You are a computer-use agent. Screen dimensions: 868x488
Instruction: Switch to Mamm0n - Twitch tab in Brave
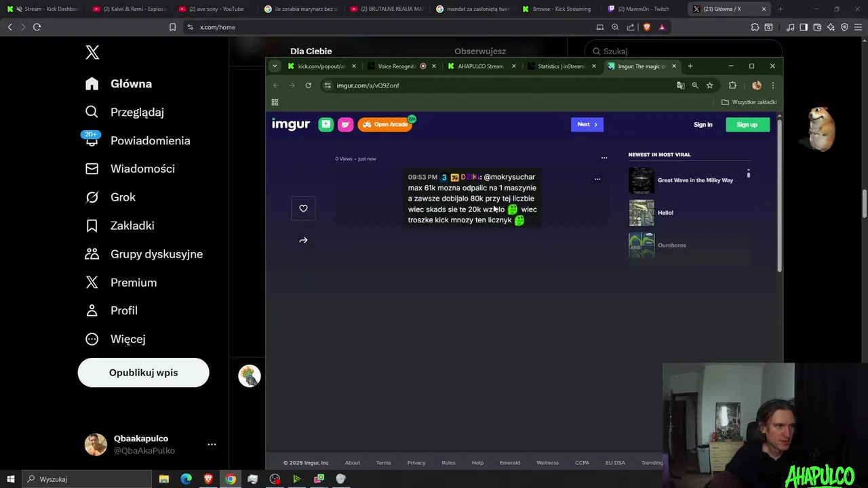(x=644, y=9)
